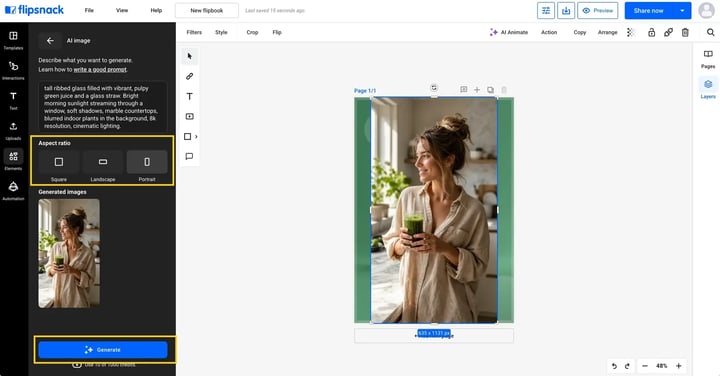Click the Generate button
Image resolution: width=720 pixels, height=376 pixels.
[x=103, y=350]
